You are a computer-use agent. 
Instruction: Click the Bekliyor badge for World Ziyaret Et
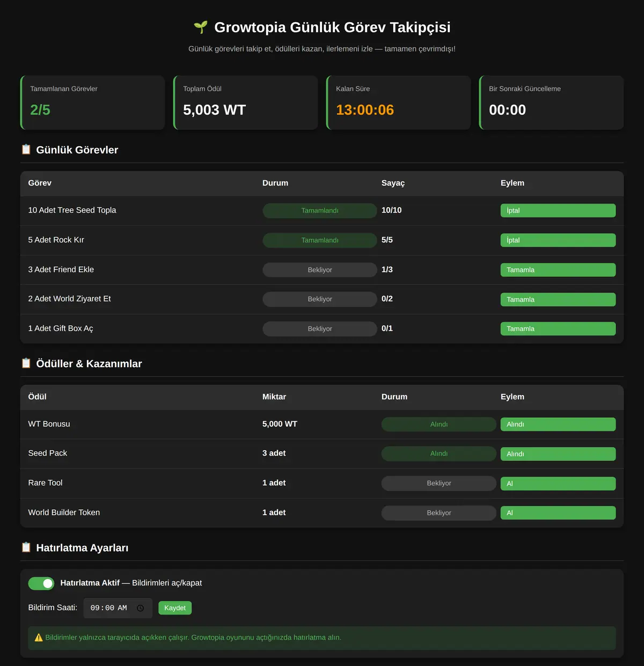(x=320, y=299)
